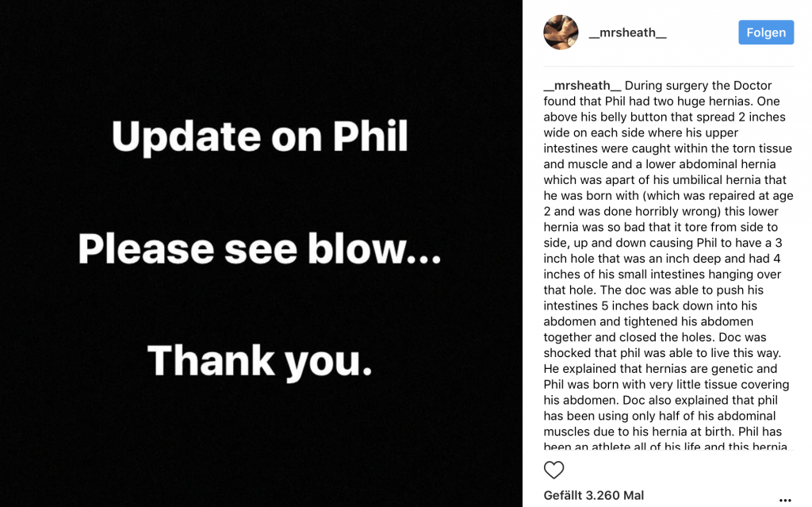Image resolution: width=812 pixels, height=507 pixels.
Task: Click the "Thank you." text in image
Action: click(259, 360)
